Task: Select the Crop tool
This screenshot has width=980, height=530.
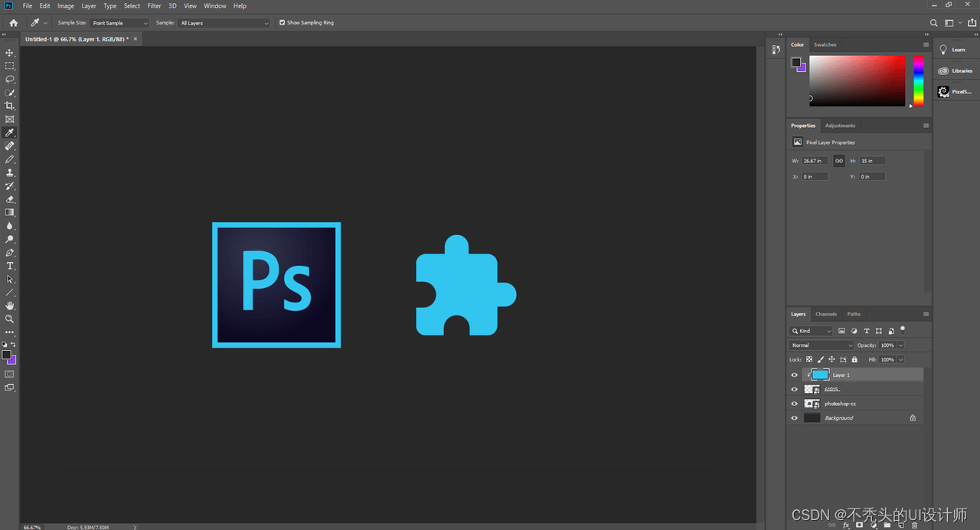Action: [x=10, y=106]
